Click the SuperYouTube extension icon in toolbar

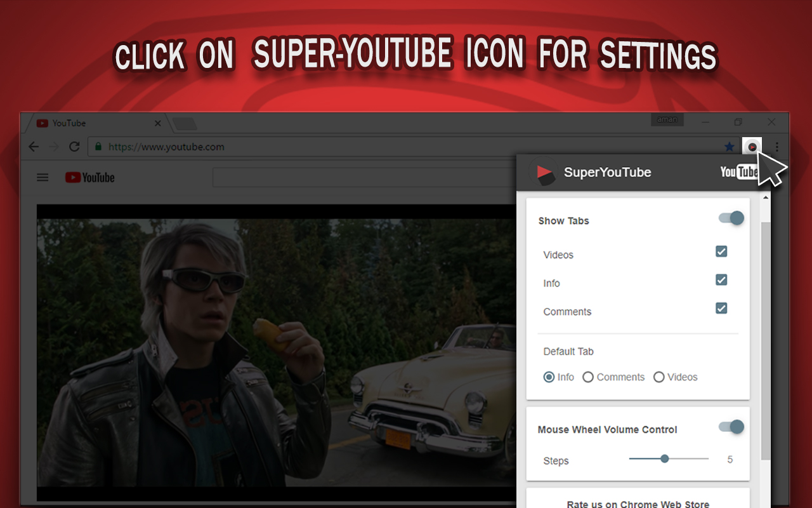click(752, 147)
